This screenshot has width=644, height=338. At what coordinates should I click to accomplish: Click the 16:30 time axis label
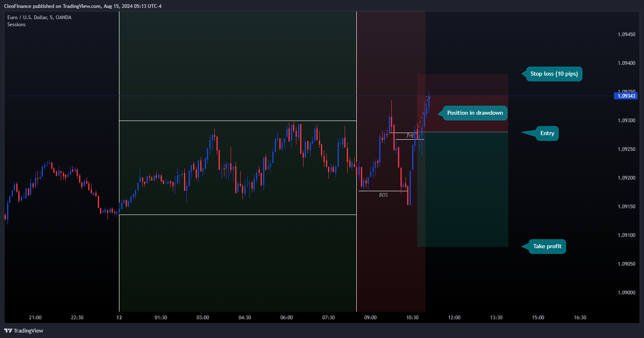(580, 318)
